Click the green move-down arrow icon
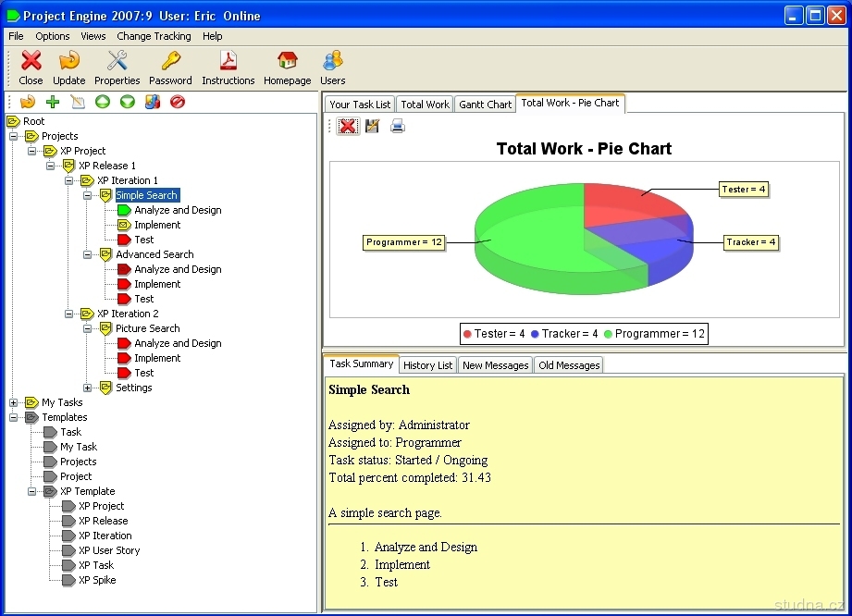 click(128, 102)
